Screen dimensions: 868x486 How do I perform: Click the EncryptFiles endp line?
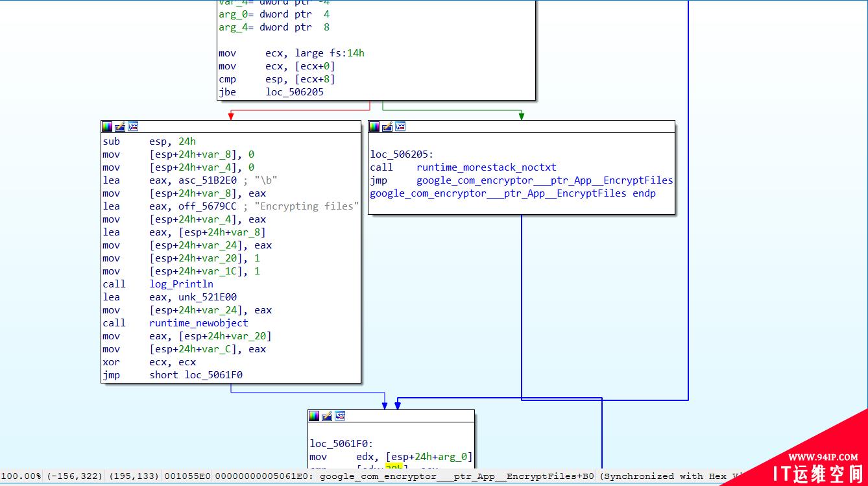[513, 193]
